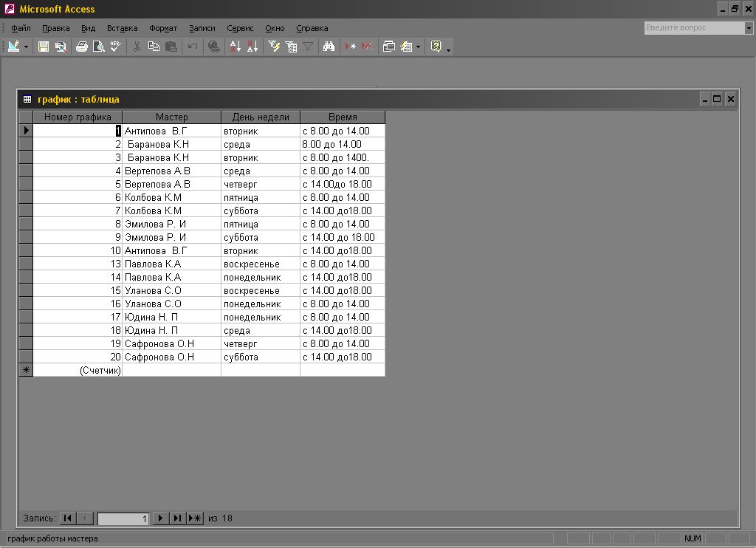Open the Вставка menu
This screenshot has width=756, height=548.
click(x=122, y=28)
